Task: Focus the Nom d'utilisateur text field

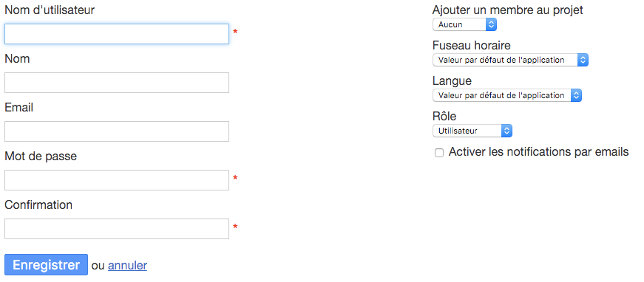Action: 117,34
